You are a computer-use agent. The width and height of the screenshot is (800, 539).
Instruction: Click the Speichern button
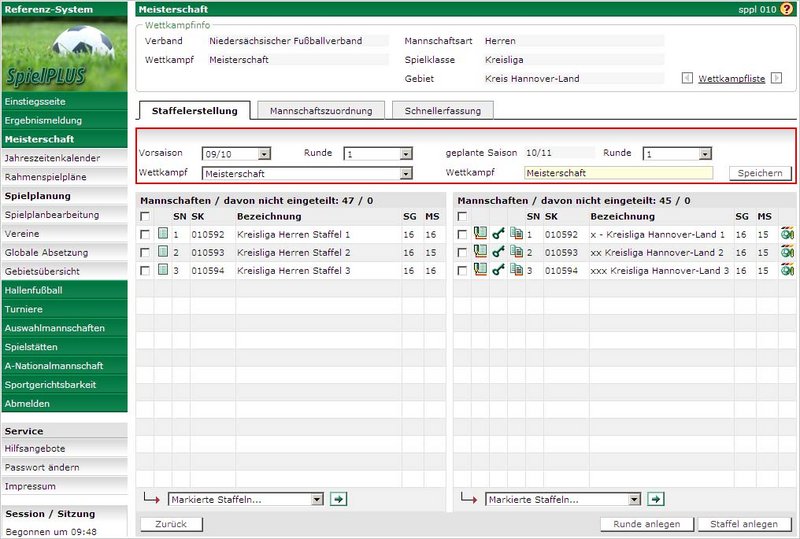760,173
